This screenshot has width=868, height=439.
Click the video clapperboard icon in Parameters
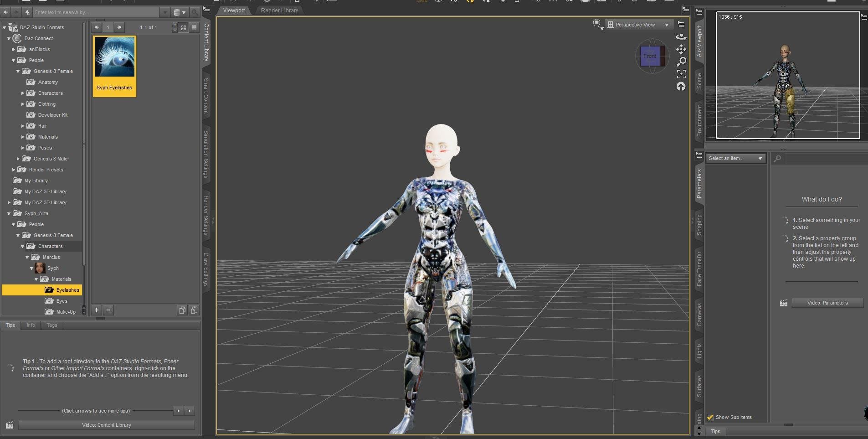click(x=784, y=303)
